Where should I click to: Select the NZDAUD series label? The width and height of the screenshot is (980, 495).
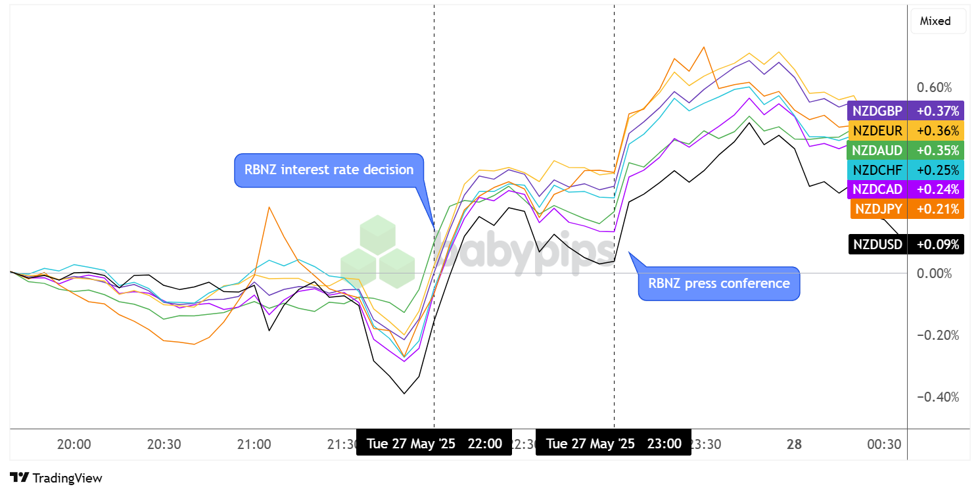[906, 150]
